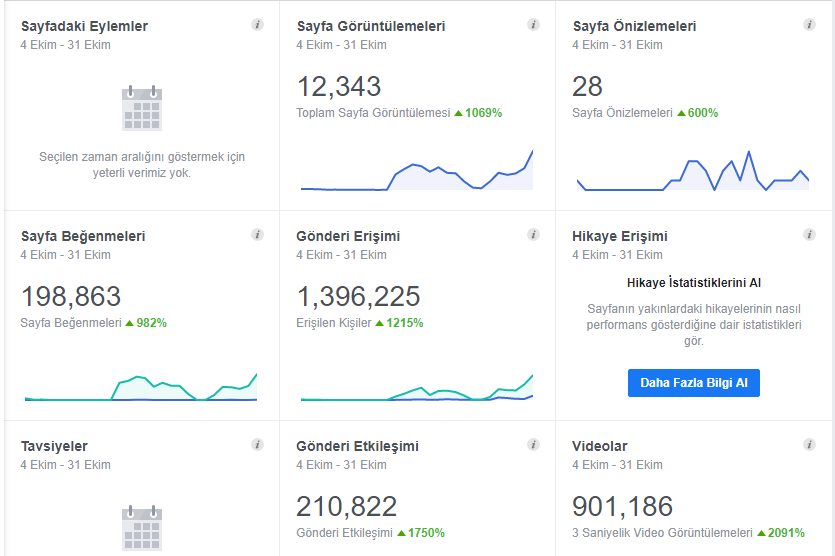Click calendar icon in Sayfadaki Eylemler card
Viewport: 835px width, 556px height.
pyautogui.click(x=142, y=108)
